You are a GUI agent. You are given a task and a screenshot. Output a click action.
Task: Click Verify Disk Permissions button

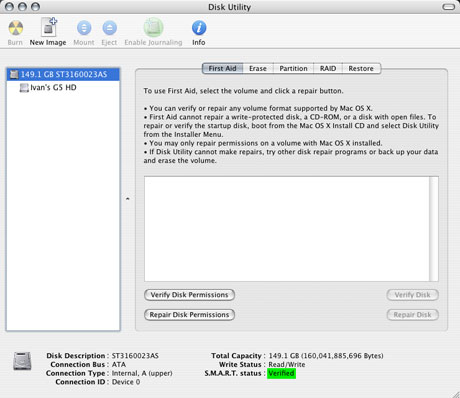[189, 295]
